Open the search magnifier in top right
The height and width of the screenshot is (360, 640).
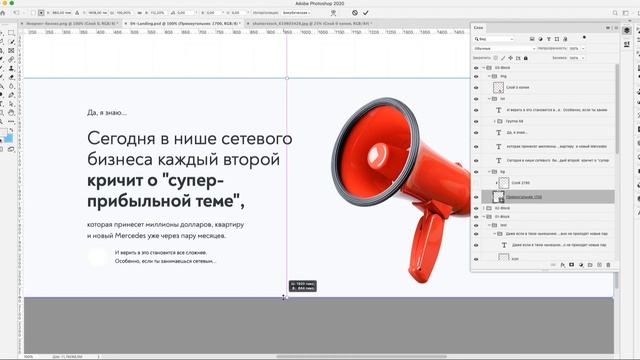pyautogui.click(x=615, y=13)
